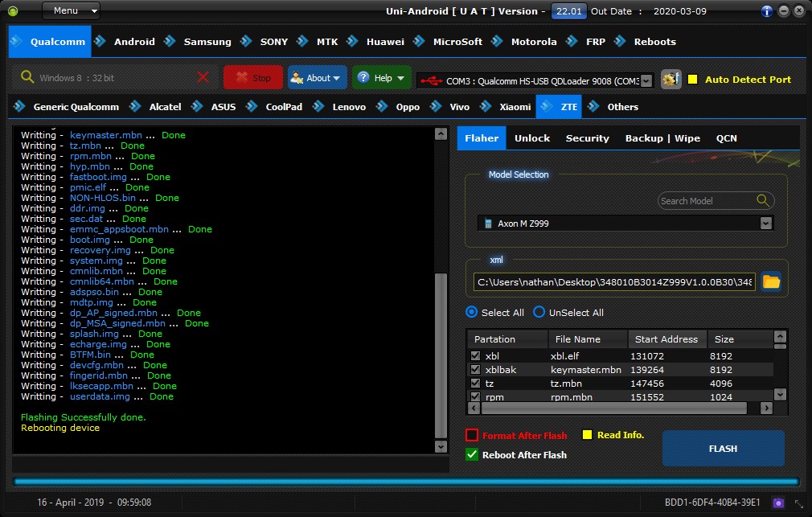
Task: Choose the Select All radio button
Action: point(471,312)
